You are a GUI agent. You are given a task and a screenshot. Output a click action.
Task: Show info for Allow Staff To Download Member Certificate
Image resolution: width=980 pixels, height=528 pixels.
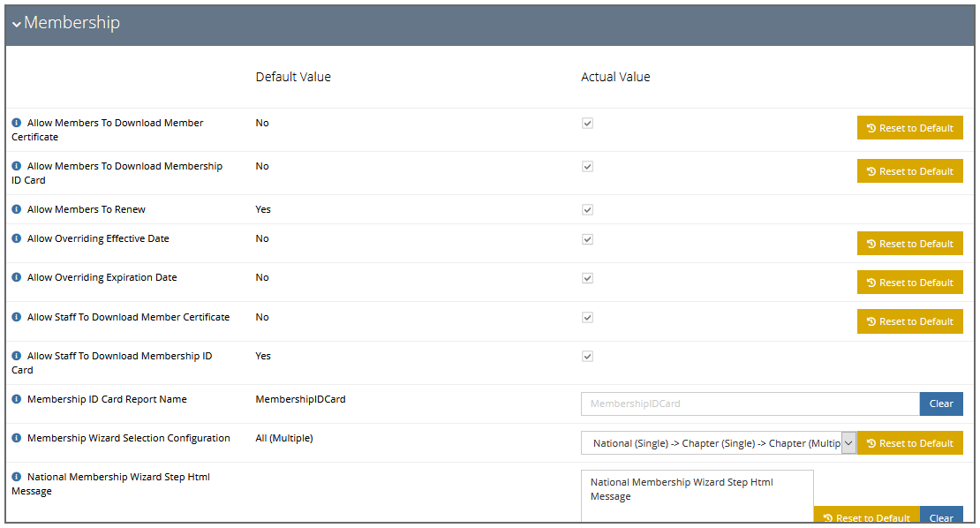(17, 318)
